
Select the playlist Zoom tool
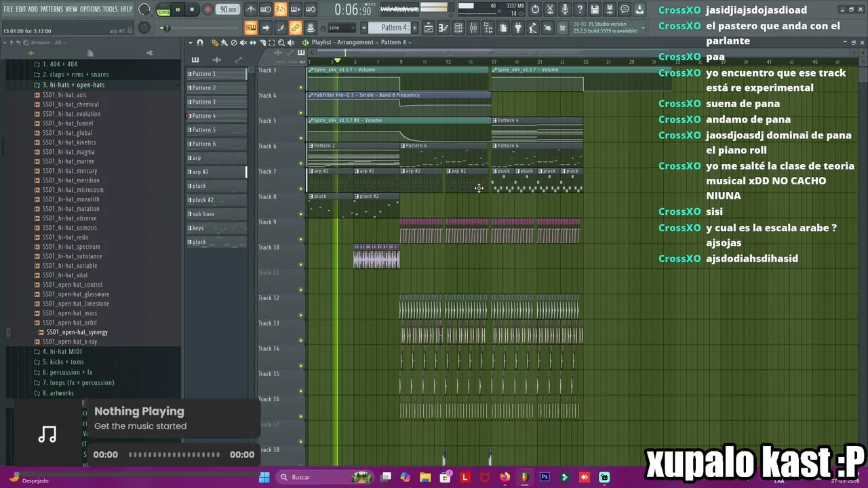(x=281, y=42)
